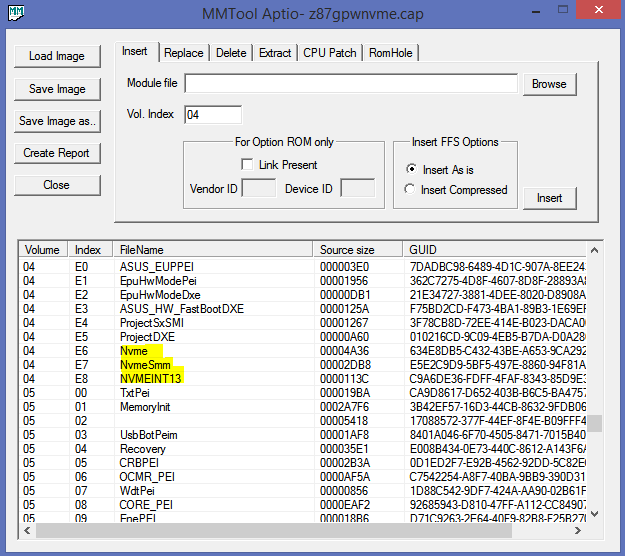
Task: Select the ASUS_HW_FastBootDXE row
Action: click(303, 308)
